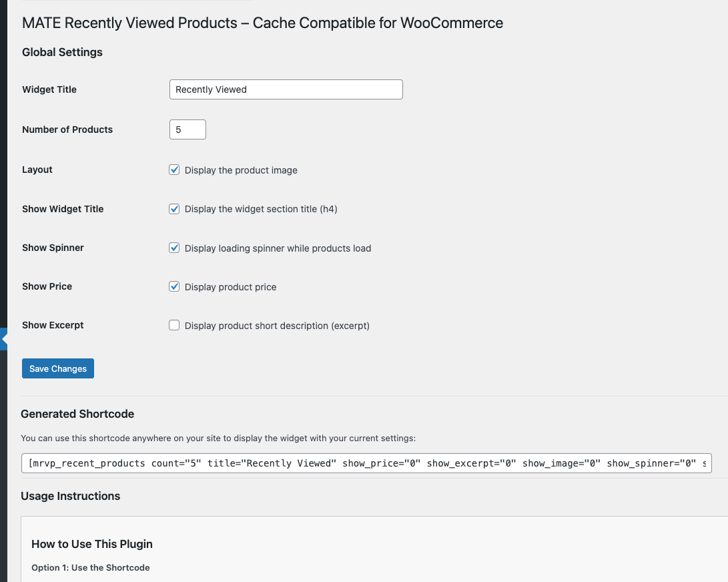This screenshot has width=728, height=582.
Task: Enable Display product short description checkbox
Action: (174, 325)
